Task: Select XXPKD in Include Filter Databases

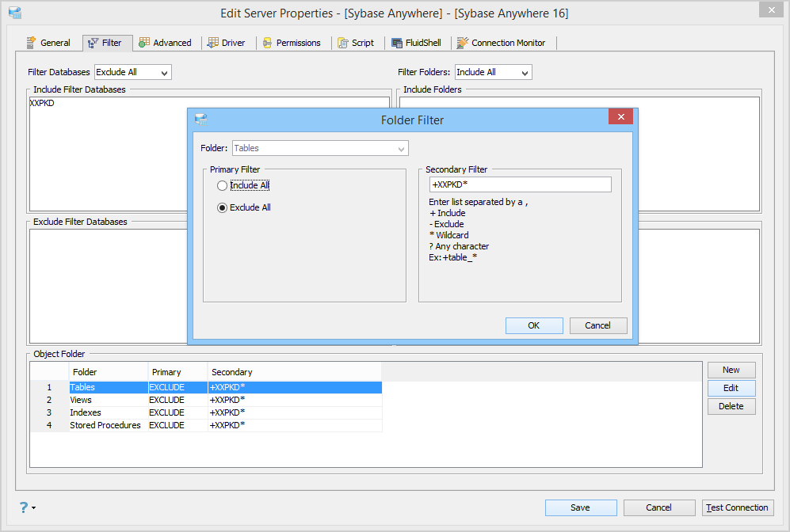Action: (42, 103)
